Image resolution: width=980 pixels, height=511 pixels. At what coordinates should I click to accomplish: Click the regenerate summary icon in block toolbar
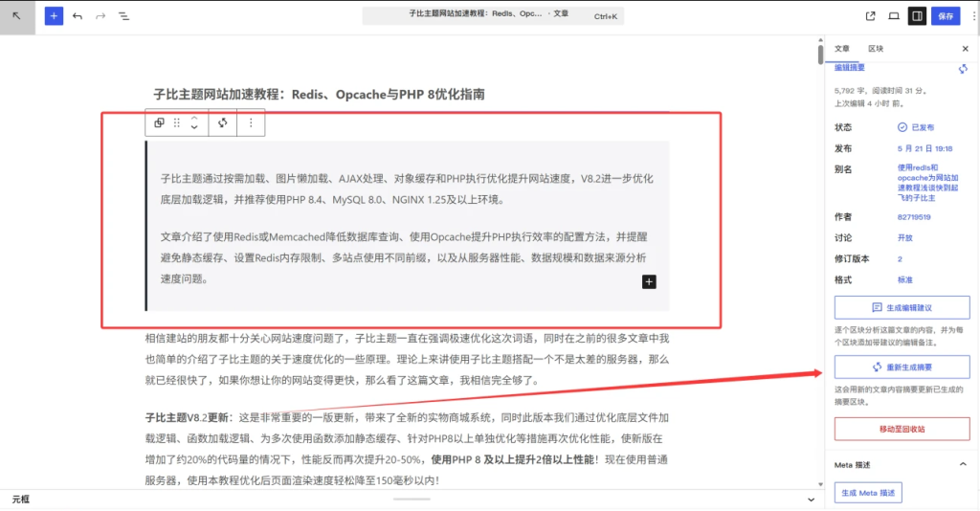click(x=222, y=123)
